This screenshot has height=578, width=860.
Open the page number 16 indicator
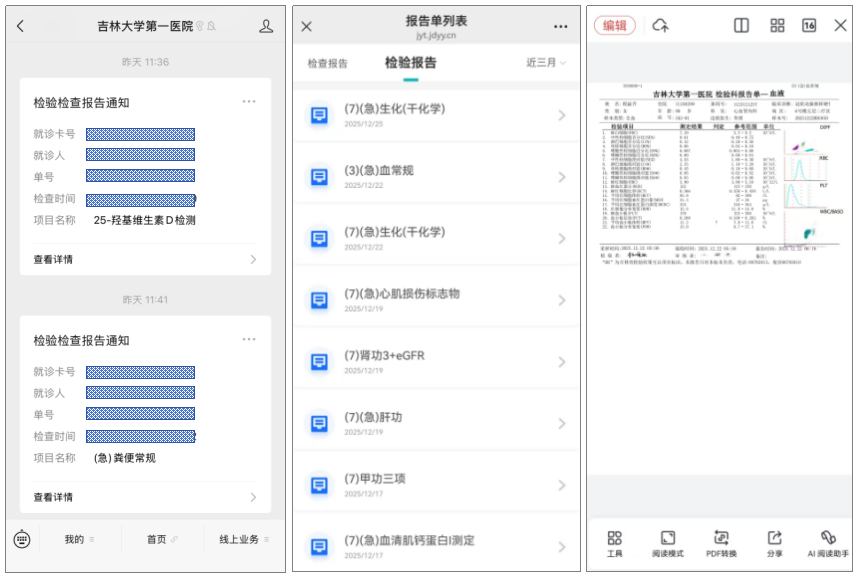(x=809, y=26)
